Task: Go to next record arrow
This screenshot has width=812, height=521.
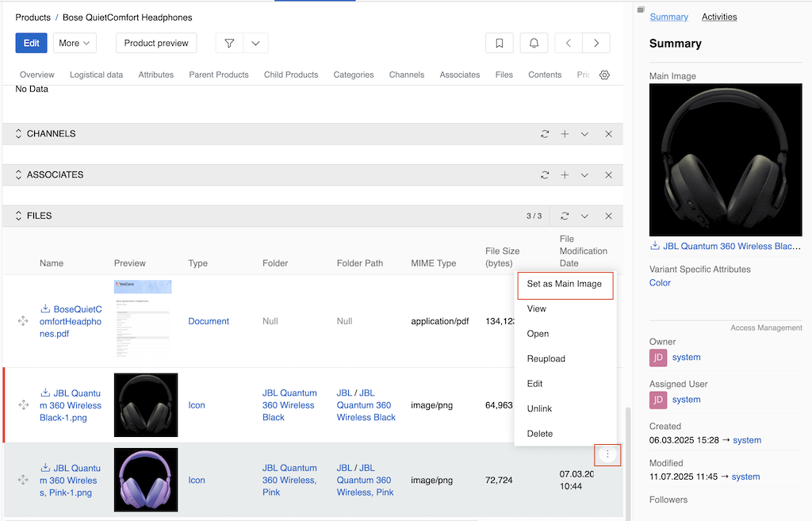Action: pos(596,43)
